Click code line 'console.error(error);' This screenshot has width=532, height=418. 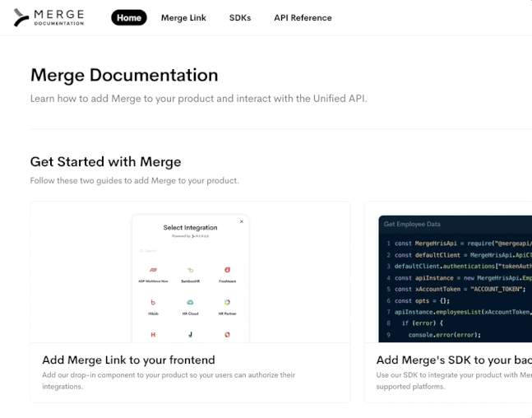445,335
